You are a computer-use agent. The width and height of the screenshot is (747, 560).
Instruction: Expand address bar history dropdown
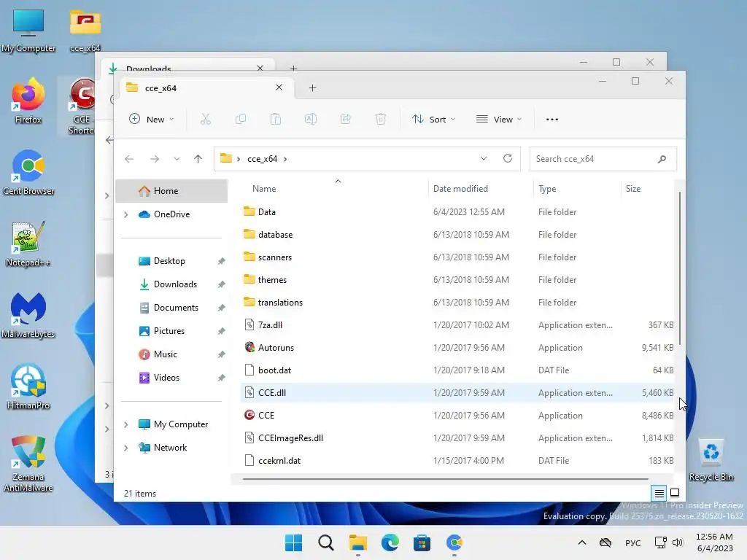click(484, 158)
